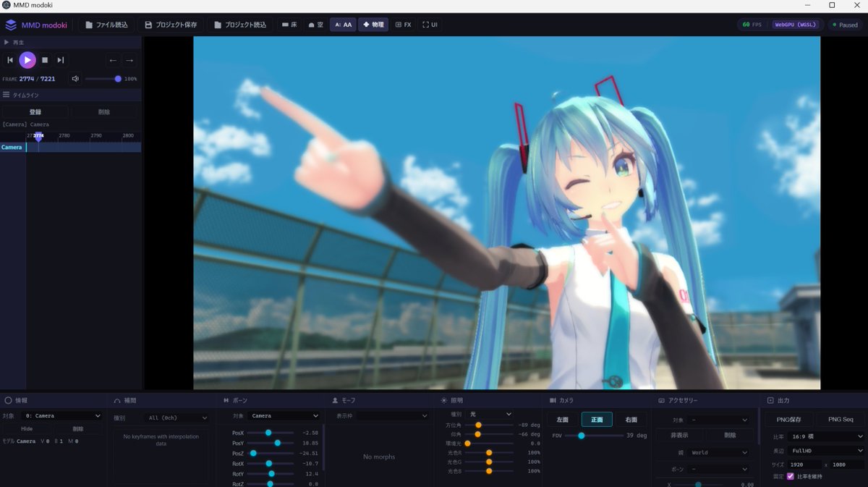Image resolution: width=868 pixels, height=487 pixels.
Task: Toggle the 床 (floor) visibility
Action: [x=289, y=24]
